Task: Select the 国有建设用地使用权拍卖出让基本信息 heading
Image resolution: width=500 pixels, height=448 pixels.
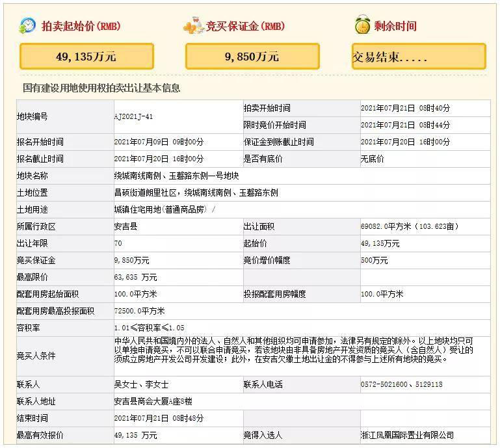Action: 101,88
